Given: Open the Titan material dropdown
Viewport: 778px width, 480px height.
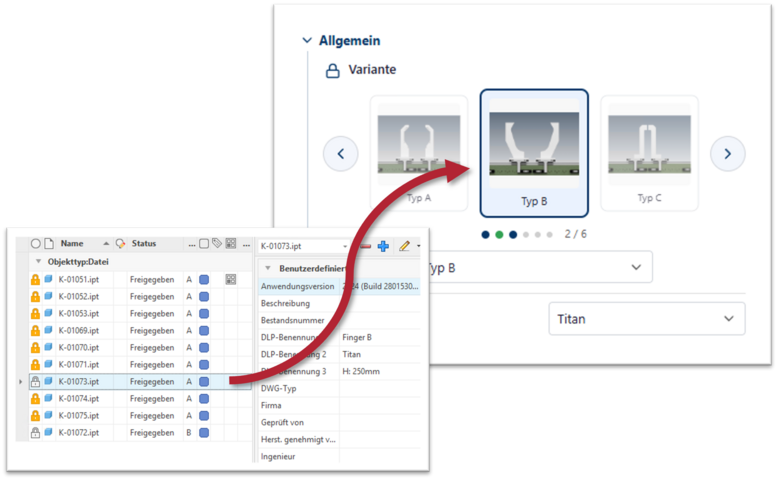Looking at the screenshot, I should tap(647, 319).
